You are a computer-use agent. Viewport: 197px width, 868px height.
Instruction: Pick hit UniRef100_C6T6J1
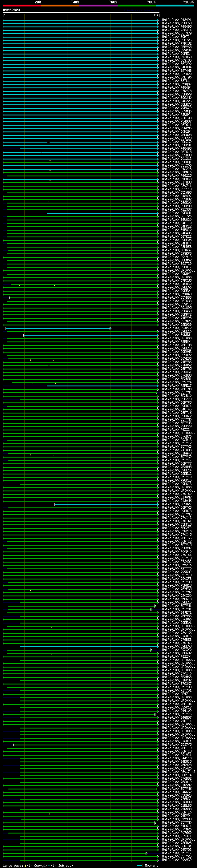point(177,125)
